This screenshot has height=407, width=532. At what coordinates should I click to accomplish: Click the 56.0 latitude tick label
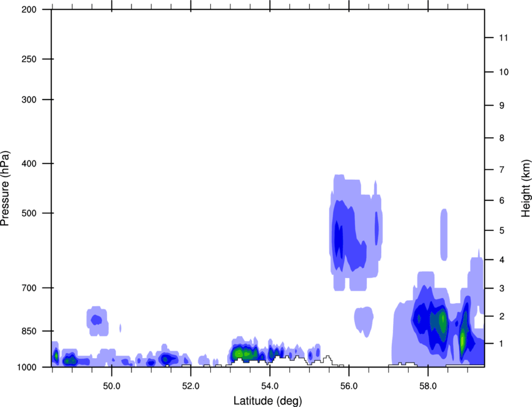tap(349, 386)
